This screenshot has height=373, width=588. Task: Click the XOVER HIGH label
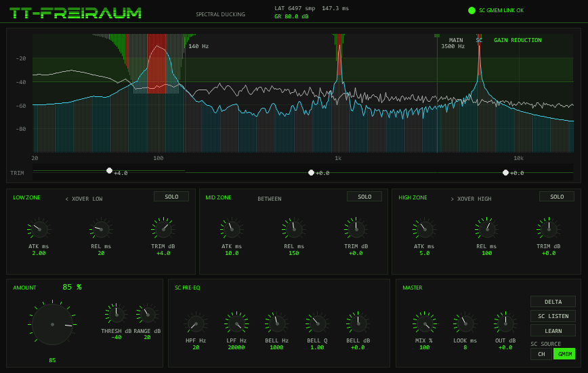click(x=471, y=199)
